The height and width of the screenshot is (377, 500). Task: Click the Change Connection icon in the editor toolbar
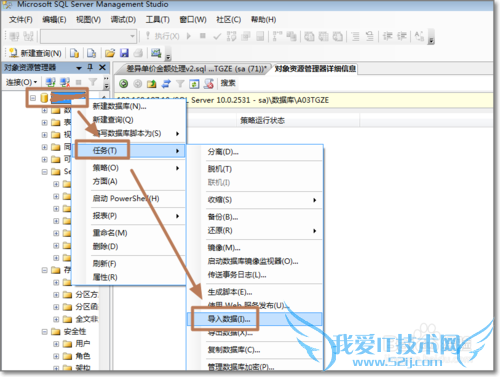(x=29, y=36)
